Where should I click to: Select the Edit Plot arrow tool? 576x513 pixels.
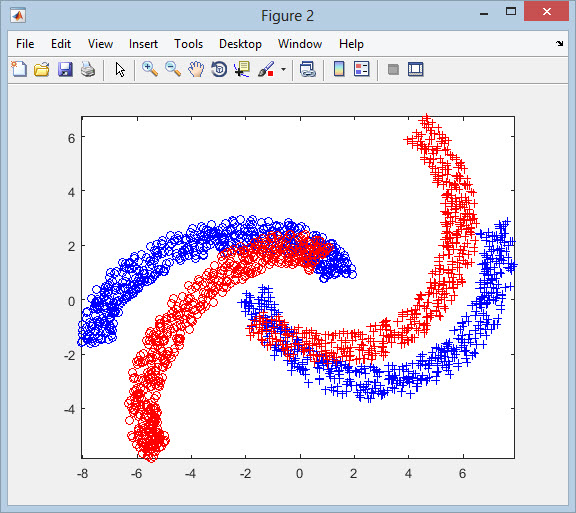click(120, 69)
